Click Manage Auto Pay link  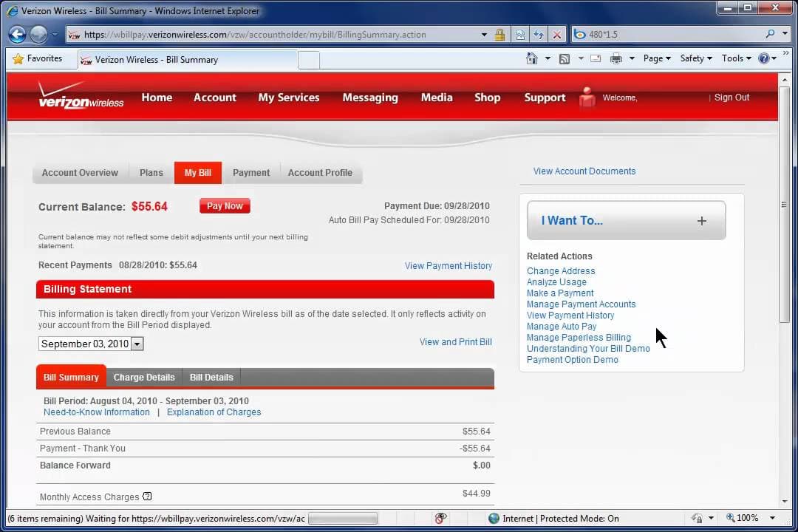[562, 327]
